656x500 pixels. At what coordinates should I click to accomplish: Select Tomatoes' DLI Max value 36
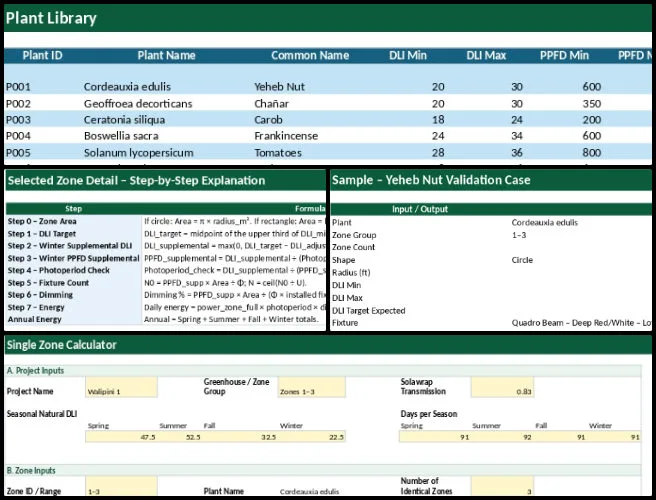point(517,153)
